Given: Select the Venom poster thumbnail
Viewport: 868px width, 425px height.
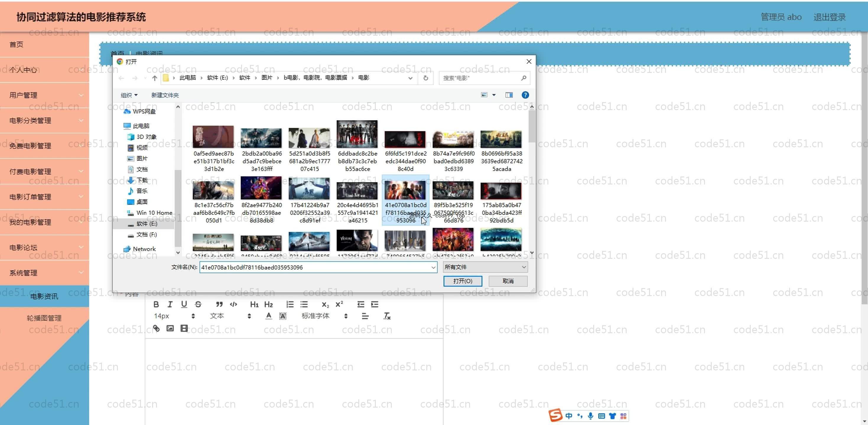Looking at the screenshot, I should 357,240.
